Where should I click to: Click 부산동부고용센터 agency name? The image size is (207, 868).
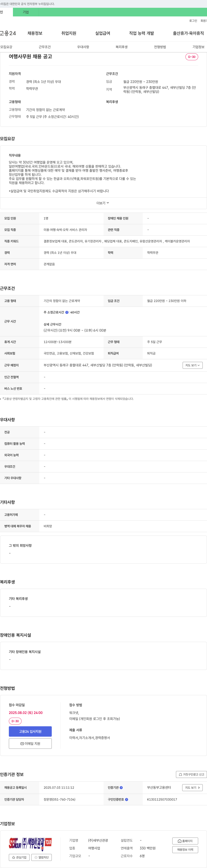click(159, 787)
